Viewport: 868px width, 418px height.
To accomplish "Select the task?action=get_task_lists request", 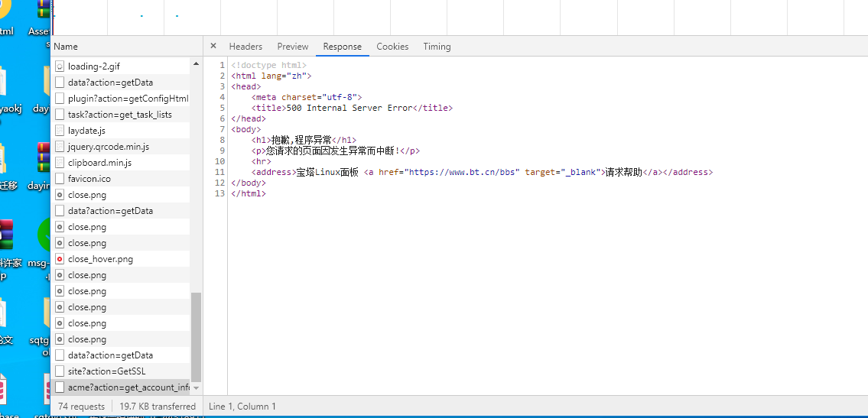I will 120,115.
